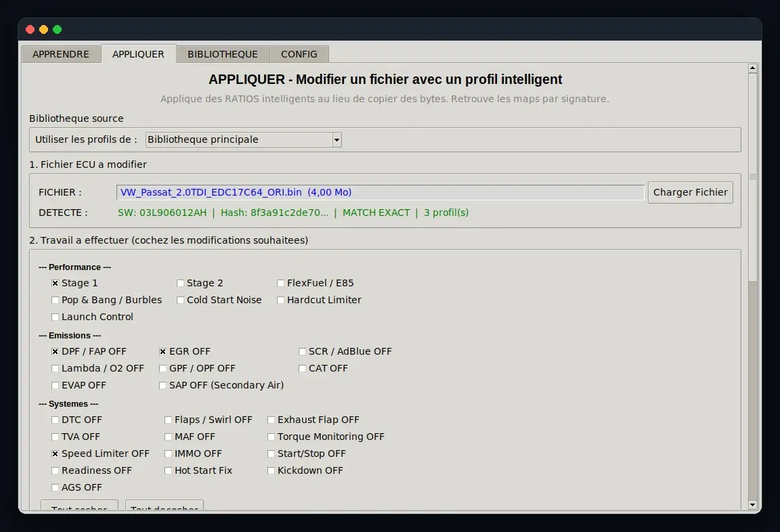Screen dimensions: 780x532
Task: Disable the EGR OFF checkbox
Action: [x=162, y=351]
